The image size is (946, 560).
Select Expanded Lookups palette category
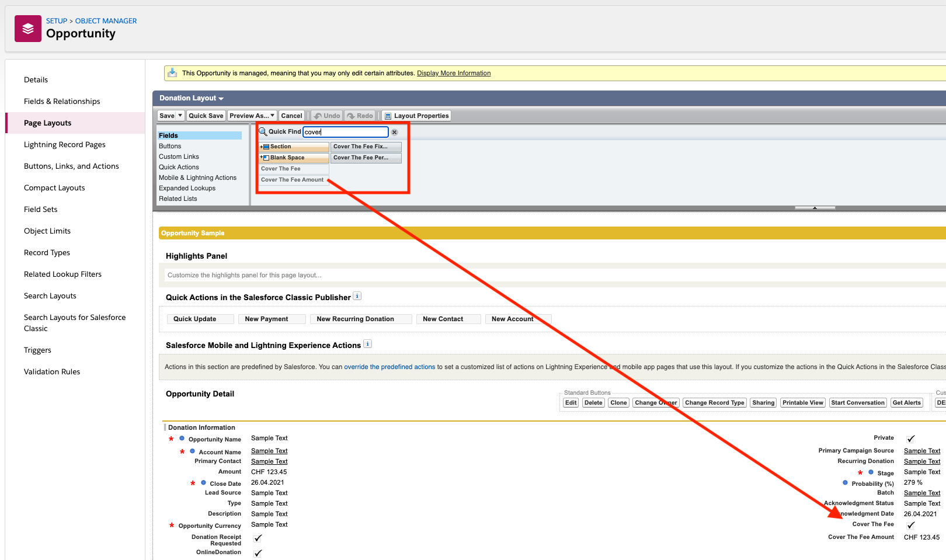point(187,188)
